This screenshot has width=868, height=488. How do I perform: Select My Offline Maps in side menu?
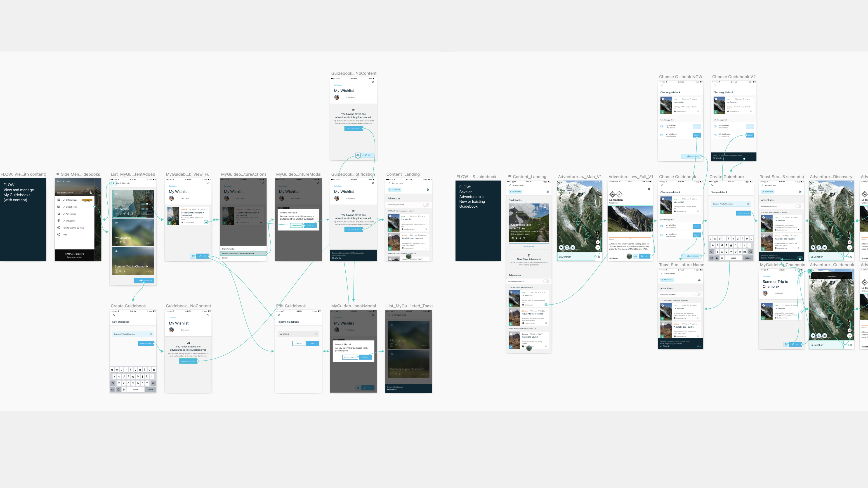point(74,200)
